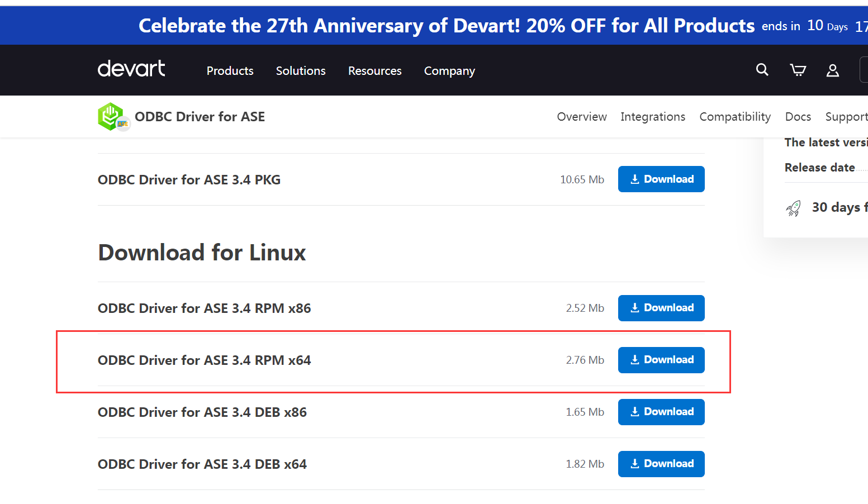This screenshot has width=868, height=504.
Task: Go to the Compatibility tab
Action: tap(735, 117)
